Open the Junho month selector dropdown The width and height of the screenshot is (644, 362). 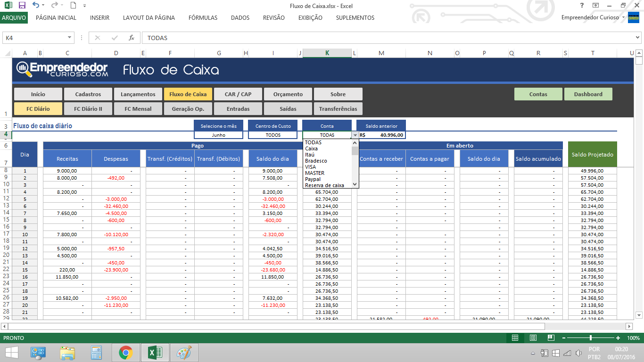coord(218,134)
